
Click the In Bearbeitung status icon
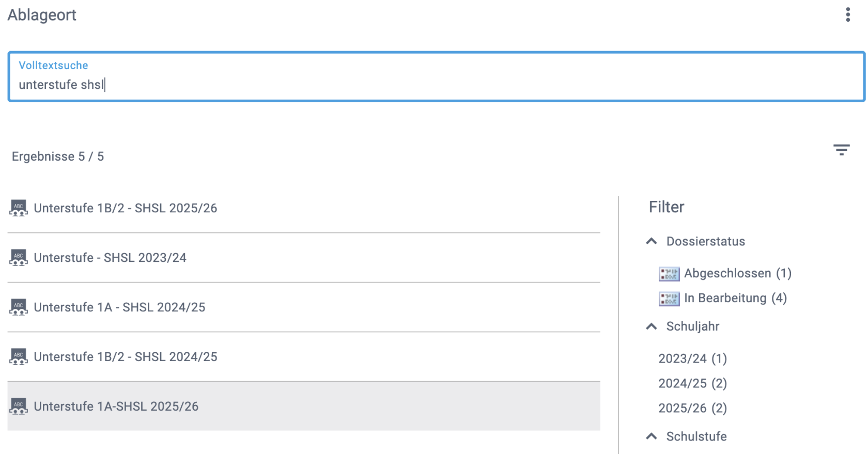(669, 299)
